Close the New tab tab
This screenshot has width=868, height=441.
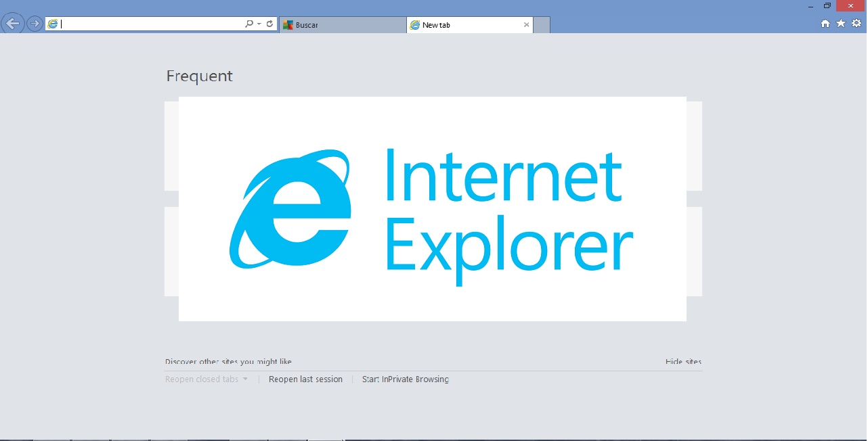pyautogui.click(x=526, y=25)
